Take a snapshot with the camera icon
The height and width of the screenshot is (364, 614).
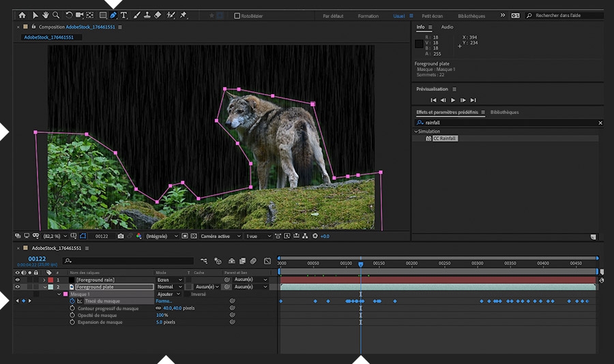click(121, 236)
